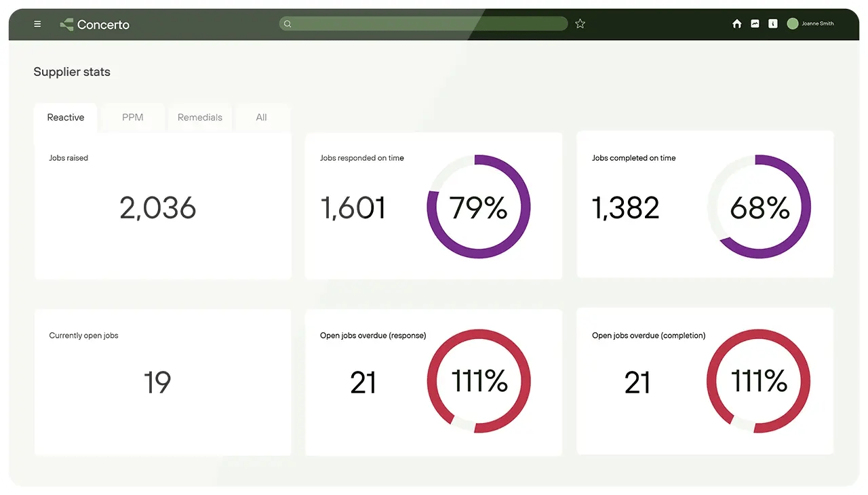Click Jobs responded on time label
868x495 pixels.
[x=362, y=158]
